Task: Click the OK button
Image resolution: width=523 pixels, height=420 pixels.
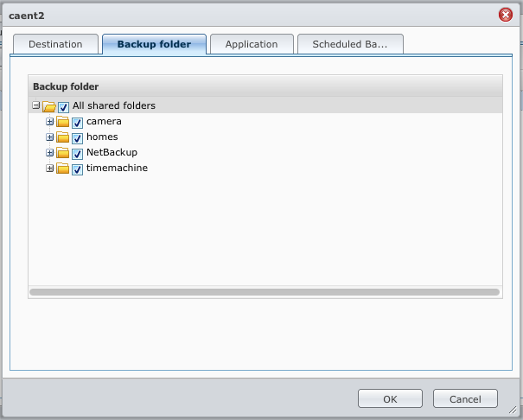Action: [390, 398]
